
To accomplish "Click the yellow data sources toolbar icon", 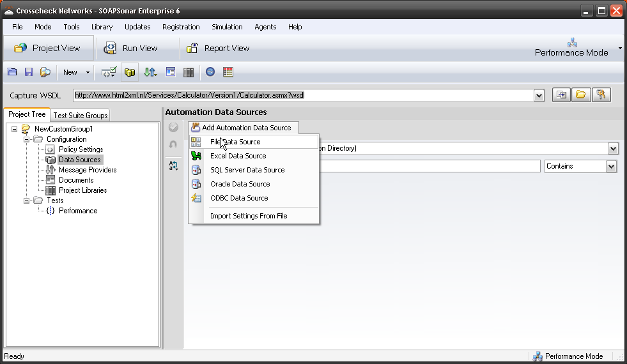I will click(130, 72).
